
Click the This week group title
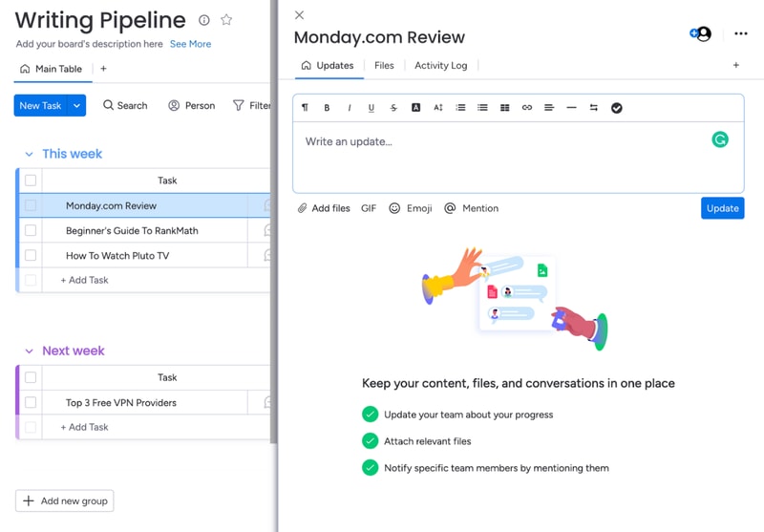coord(73,154)
